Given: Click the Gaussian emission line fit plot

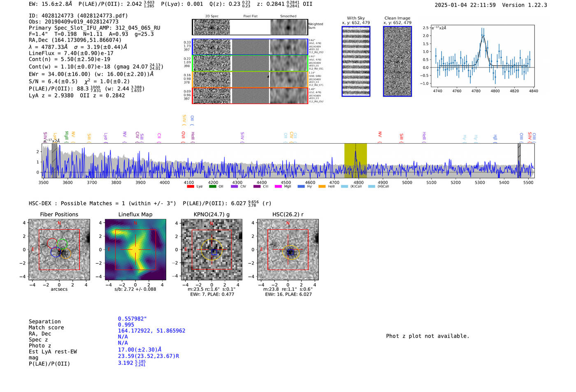Looking at the screenshot, I should [483, 56].
